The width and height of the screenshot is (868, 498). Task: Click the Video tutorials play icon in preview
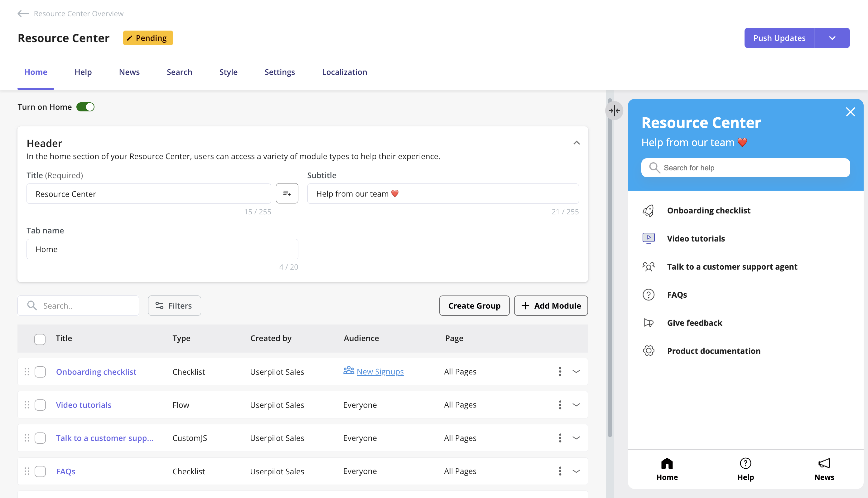(648, 238)
